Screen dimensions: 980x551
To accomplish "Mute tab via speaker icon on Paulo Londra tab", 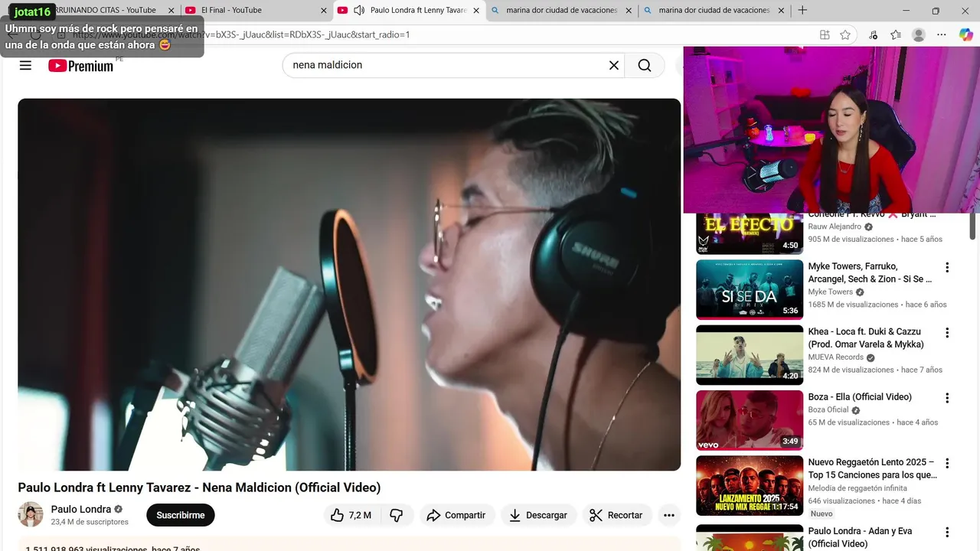I will 359,10.
